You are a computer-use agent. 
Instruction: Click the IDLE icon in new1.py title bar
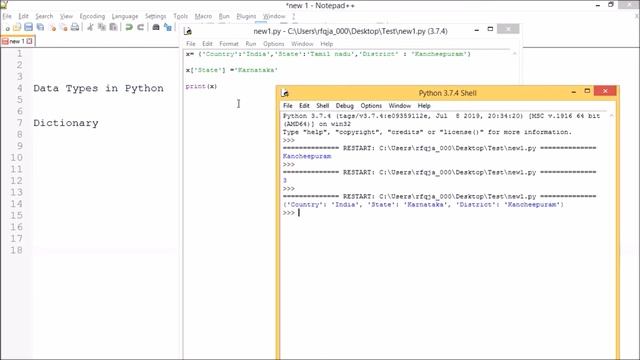(188, 31)
